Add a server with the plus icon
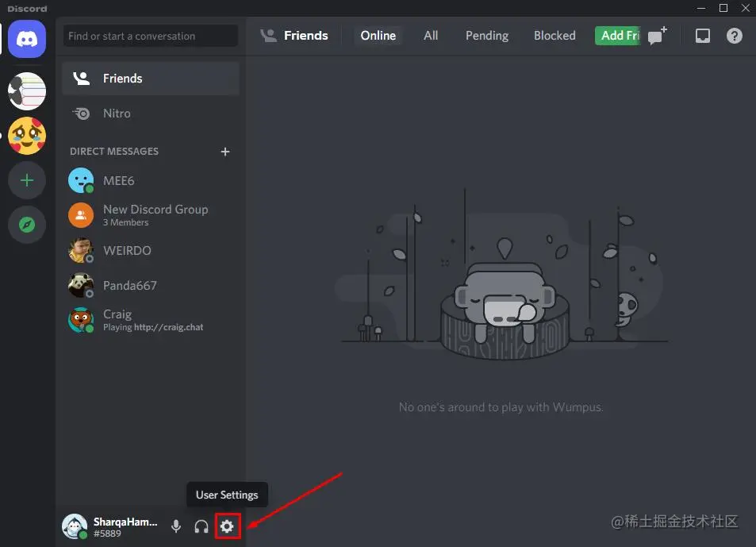Screen dimensions: 756x547 27,180
